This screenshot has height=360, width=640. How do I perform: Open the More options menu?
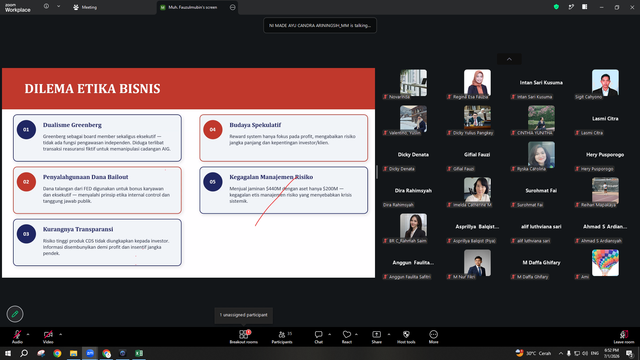tap(433, 337)
